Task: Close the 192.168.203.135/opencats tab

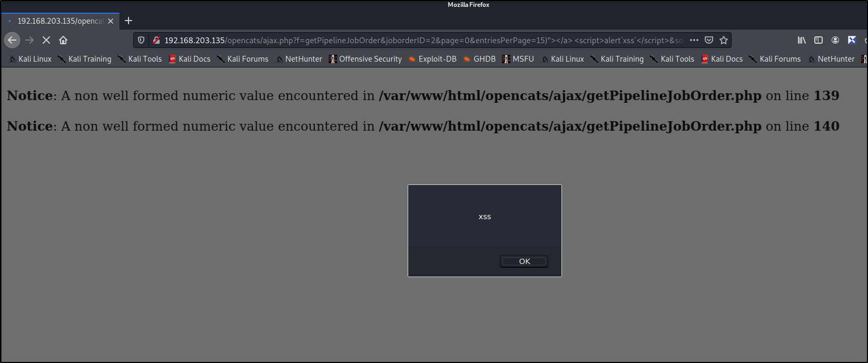Action: [x=111, y=21]
